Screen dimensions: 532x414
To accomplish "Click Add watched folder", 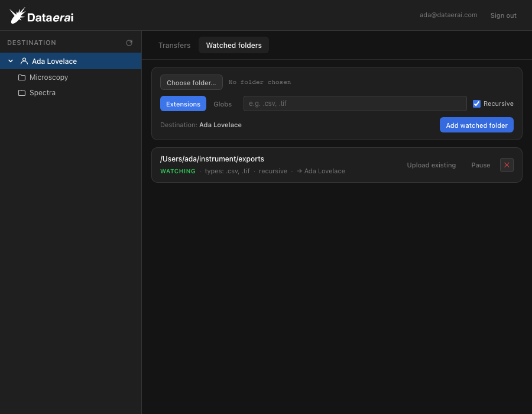I will click(476, 125).
